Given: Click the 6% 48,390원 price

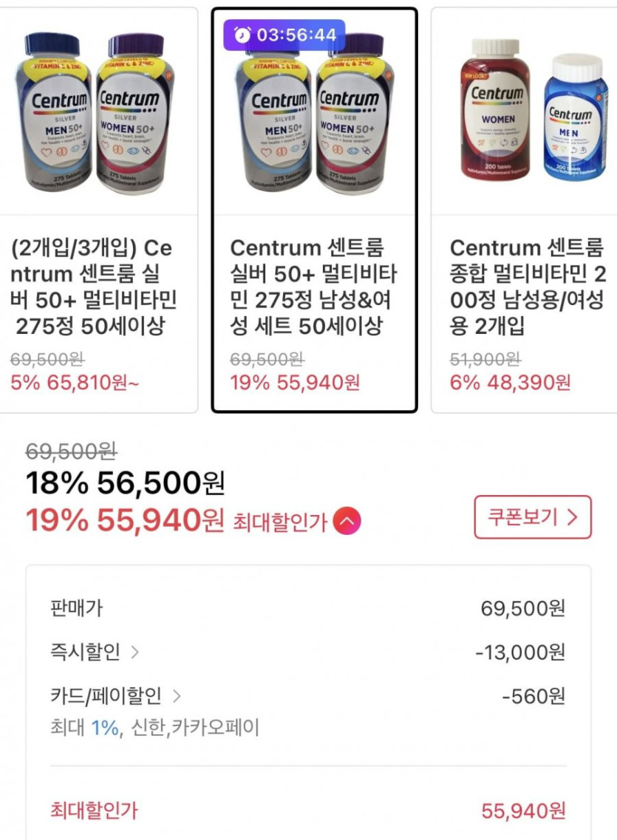Looking at the screenshot, I should point(510,383).
